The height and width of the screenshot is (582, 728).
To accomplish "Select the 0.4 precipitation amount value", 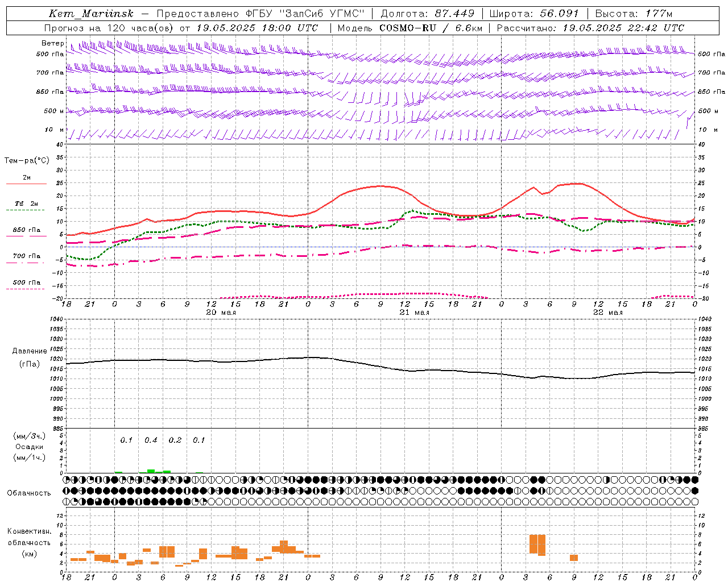I will tap(151, 440).
